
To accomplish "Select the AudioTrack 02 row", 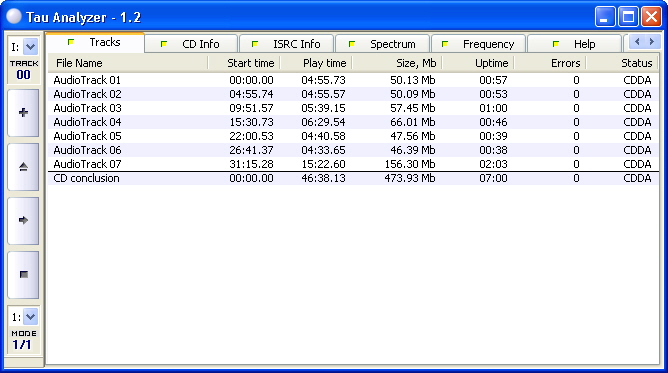I will 353,94.
